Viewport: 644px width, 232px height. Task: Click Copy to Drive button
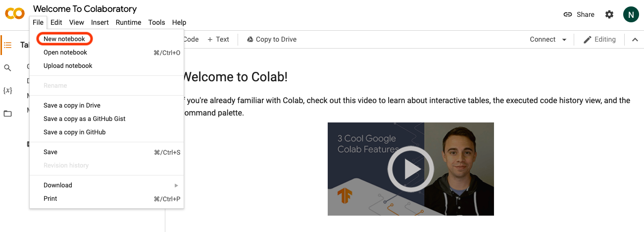(271, 40)
